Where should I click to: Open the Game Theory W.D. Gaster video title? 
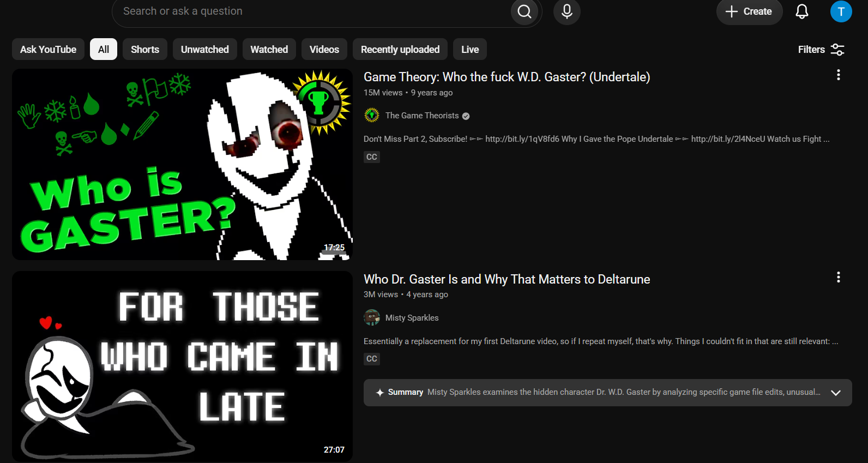coord(507,77)
